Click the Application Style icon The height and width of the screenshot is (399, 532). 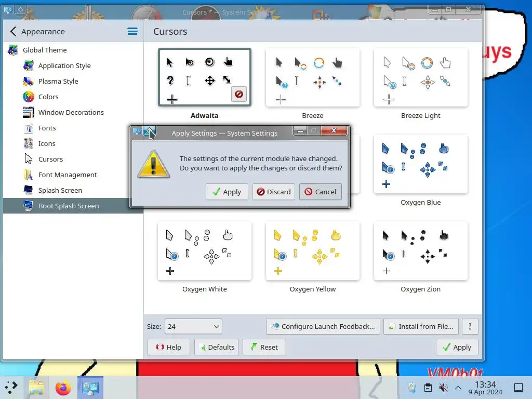tap(29, 65)
